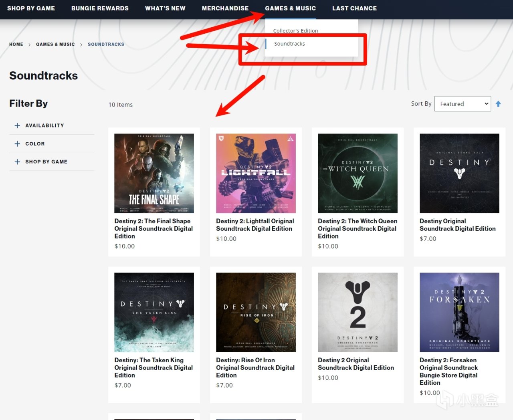This screenshot has width=513, height=420.
Task: Expand the Availability filter plus icon
Action: click(x=17, y=125)
